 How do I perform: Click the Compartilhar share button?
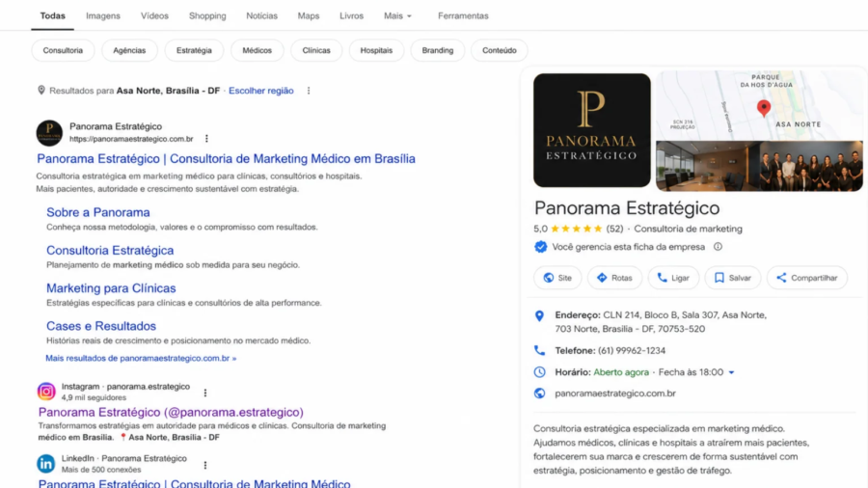click(x=807, y=278)
